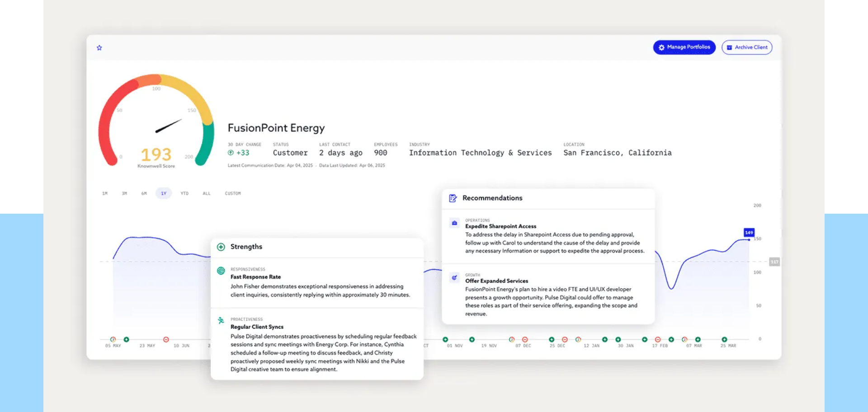The image size is (868, 412).
Task: Click the favorite star icon
Action: coord(99,48)
